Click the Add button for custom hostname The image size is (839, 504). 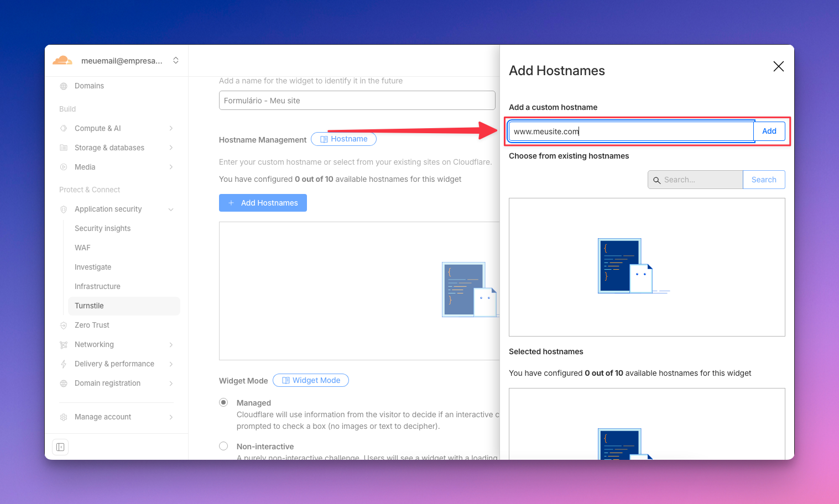[x=769, y=131]
